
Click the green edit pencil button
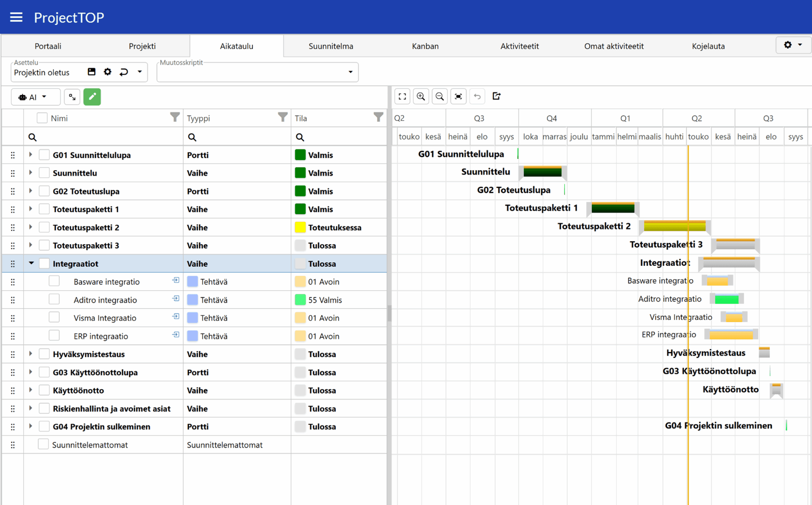[x=92, y=97]
